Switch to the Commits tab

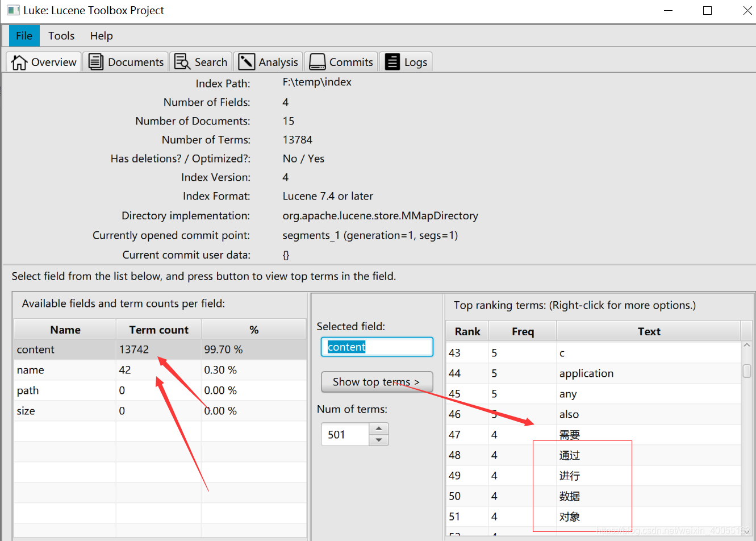point(341,62)
